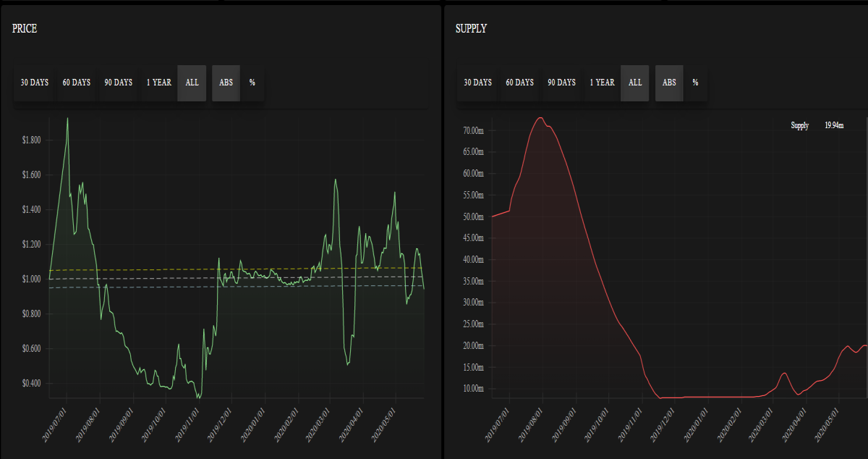Select ALL range on Price chart
The image size is (868, 459).
[x=192, y=83]
